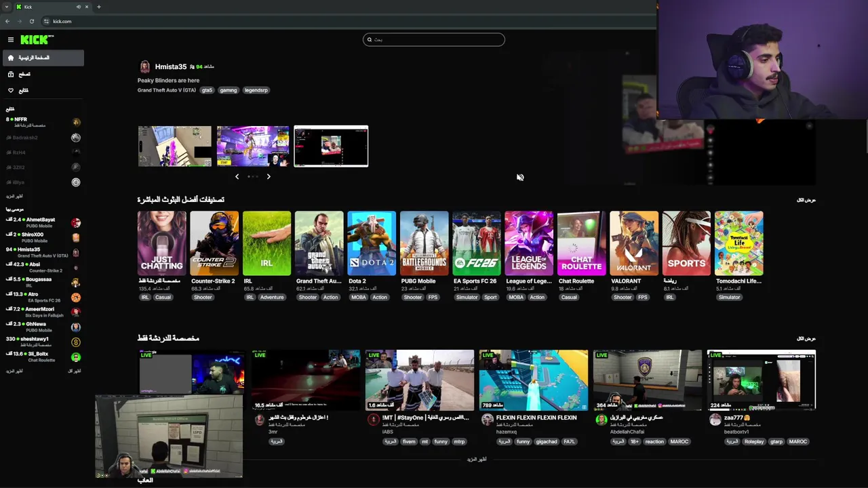Unmute the featured stream player

click(520, 177)
